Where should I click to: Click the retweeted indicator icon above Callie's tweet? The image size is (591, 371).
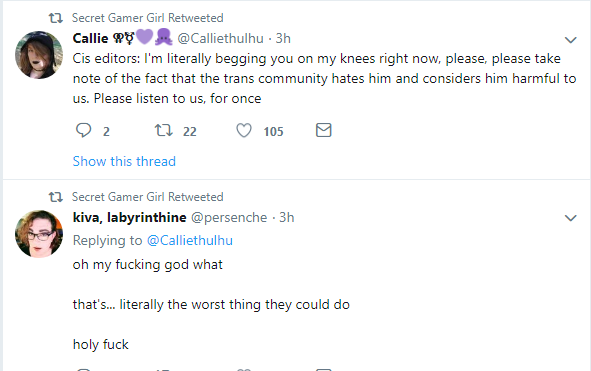[56, 18]
